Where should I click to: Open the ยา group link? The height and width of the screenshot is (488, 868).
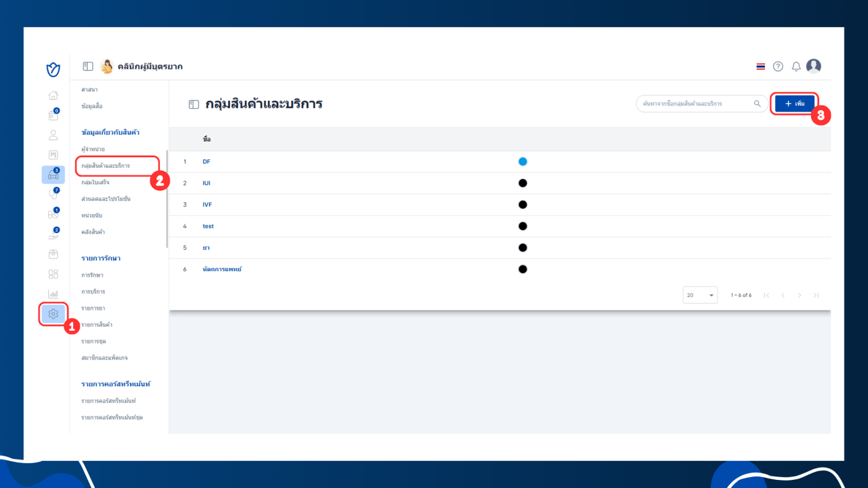pyautogui.click(x=206, y=248)
